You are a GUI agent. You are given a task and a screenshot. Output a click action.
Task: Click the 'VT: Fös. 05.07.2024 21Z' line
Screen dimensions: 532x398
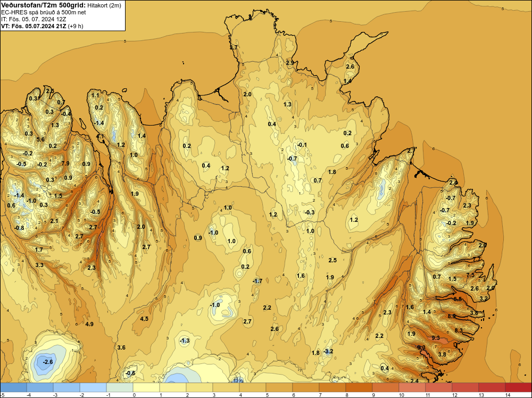[34, 26]
